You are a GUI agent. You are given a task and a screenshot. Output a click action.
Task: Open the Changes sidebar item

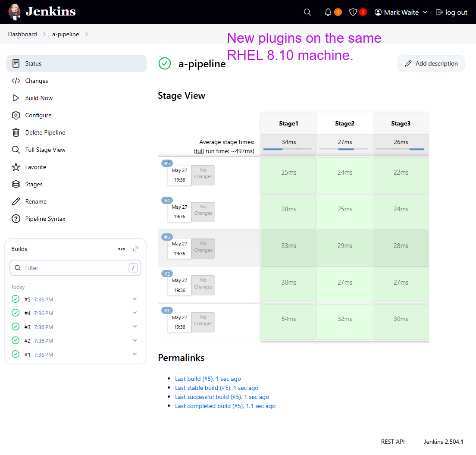coord(37,81)
